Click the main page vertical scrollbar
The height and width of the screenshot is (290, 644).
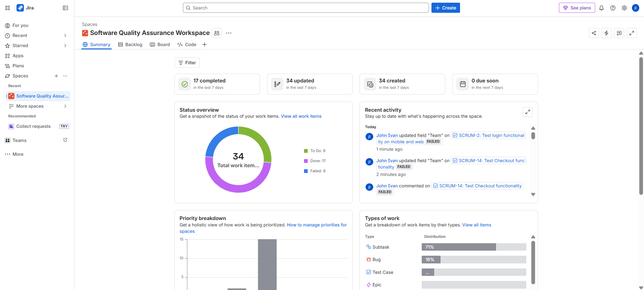(641, 126)
